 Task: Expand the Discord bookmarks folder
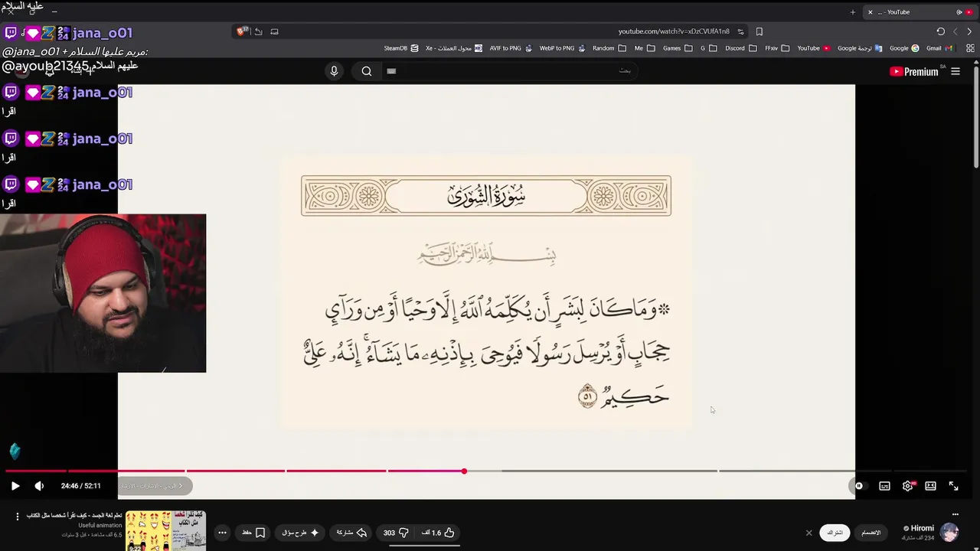(x=740, y=47)
